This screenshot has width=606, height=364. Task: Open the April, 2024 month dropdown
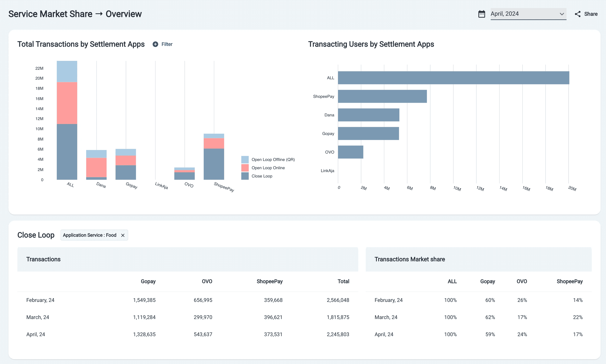(528, 14)
